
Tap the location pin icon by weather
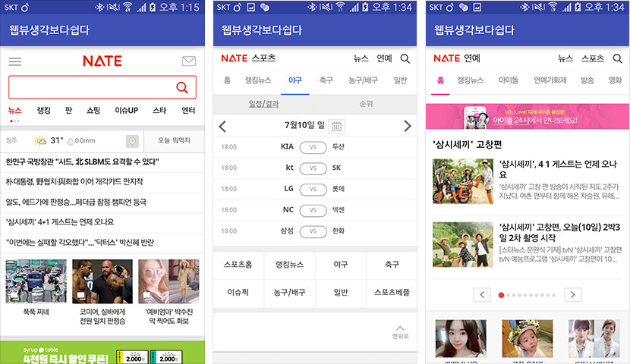click(132, 141)
